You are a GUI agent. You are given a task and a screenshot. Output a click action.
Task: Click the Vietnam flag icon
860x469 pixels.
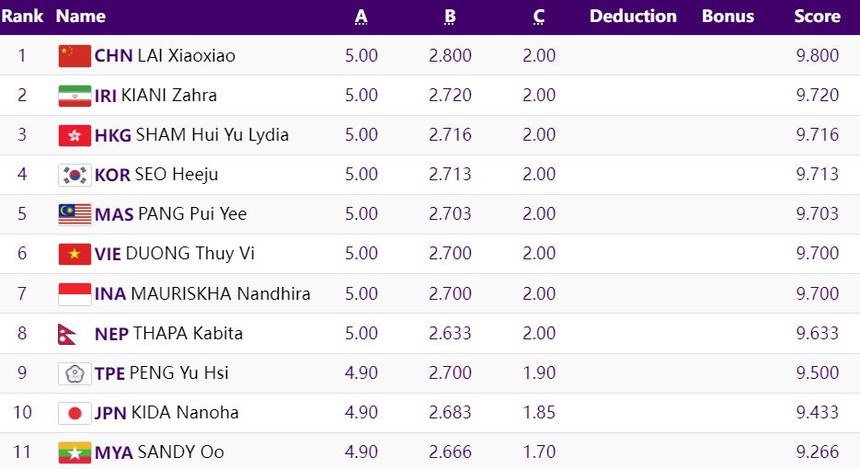click(74, 254)
